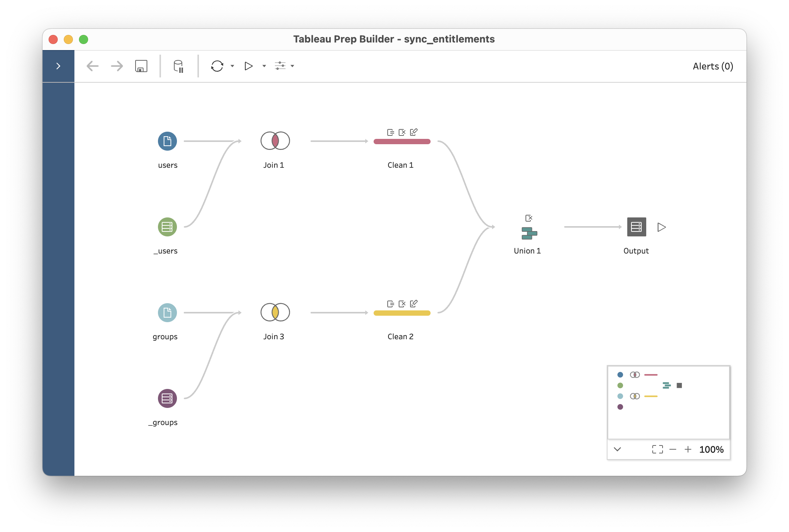The height and width of the screenshot is (532, 789).
Task: Click the users input step icon
Action: 167,141
